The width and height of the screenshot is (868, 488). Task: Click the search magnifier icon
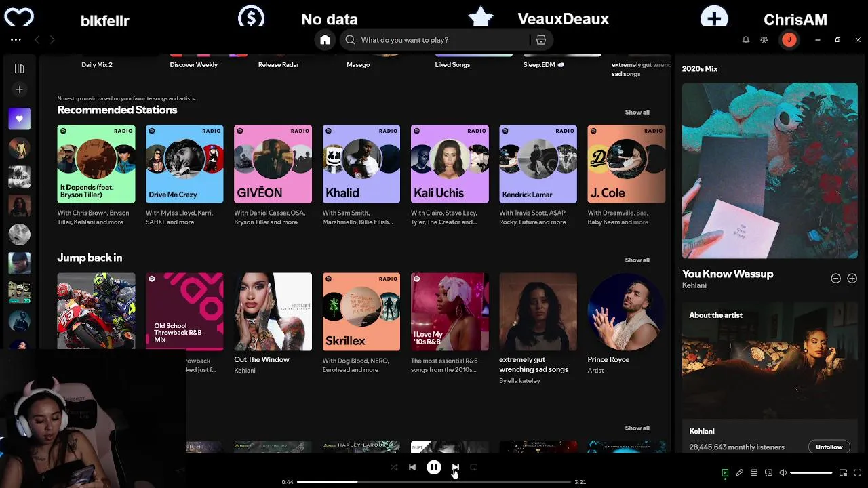[x=350, y=40]
